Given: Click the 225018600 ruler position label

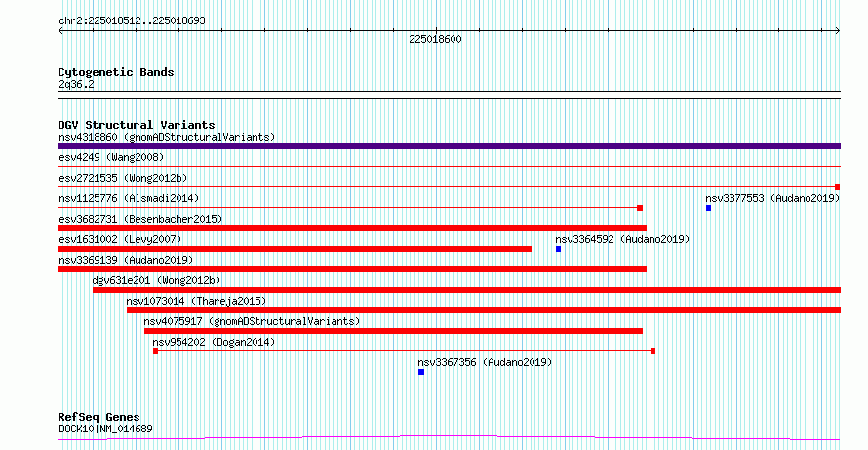Looking at the screenshot, I should (435, 39).
